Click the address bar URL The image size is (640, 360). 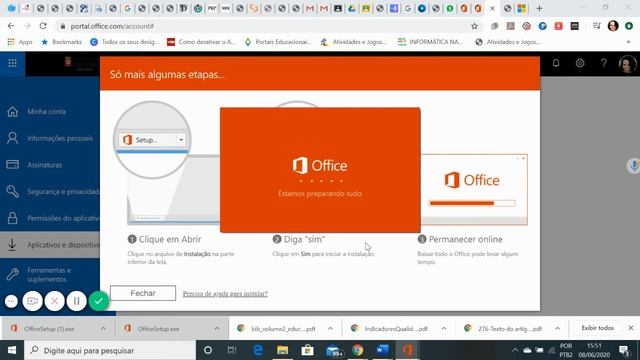pyautogui.click(x=112, y=26)
